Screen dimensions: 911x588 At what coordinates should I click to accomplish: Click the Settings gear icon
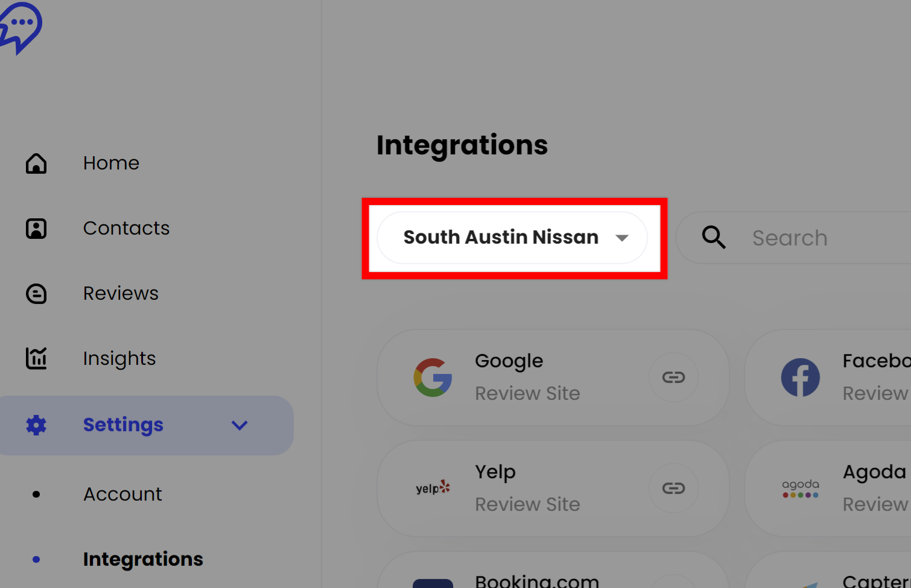(36, 425)
